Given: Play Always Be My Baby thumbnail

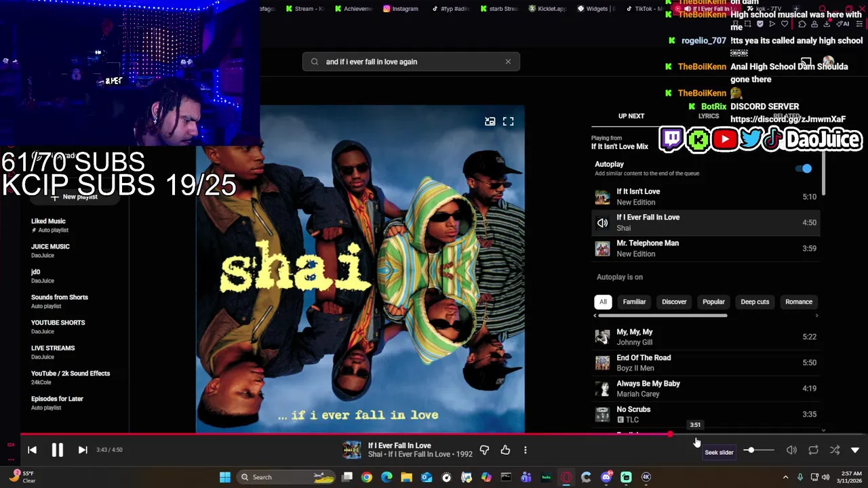Looking at the screenshot, I should coord(602,388).
